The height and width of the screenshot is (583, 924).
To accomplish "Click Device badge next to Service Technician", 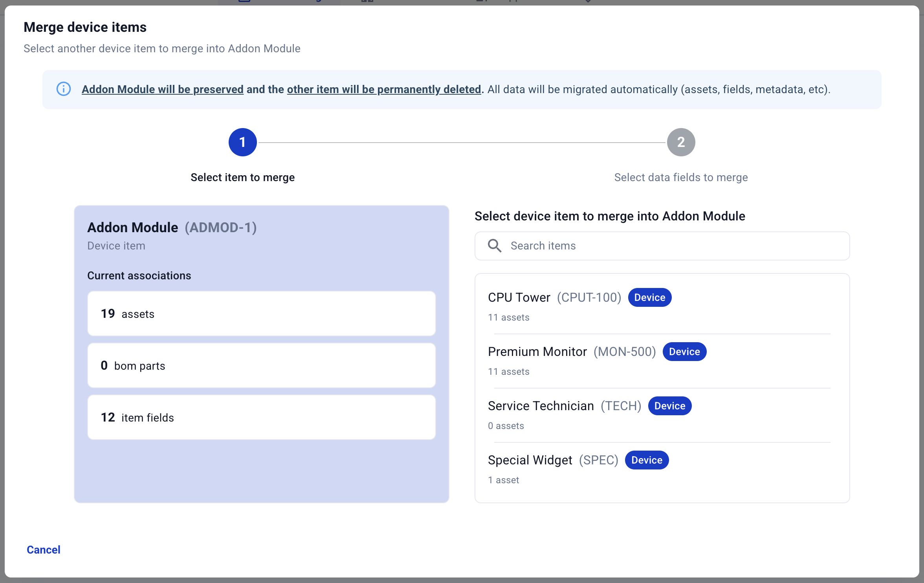I will click(x=669, y=406).
